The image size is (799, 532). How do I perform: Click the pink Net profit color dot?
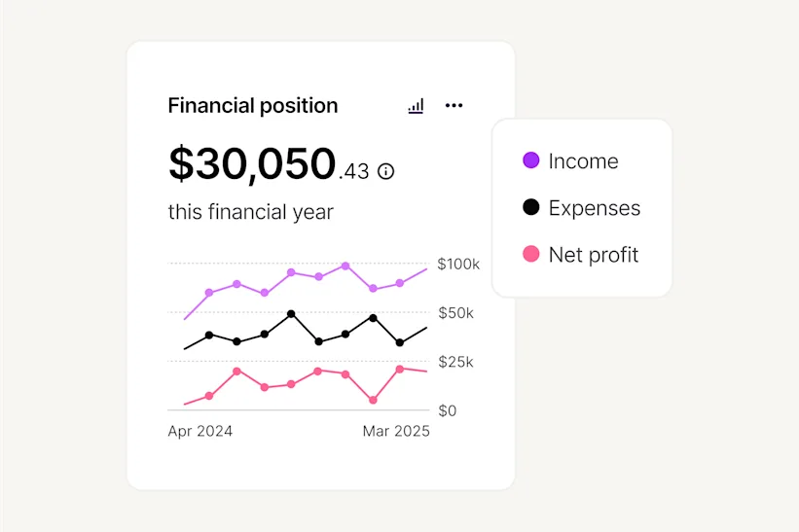[x=531, y=254]
